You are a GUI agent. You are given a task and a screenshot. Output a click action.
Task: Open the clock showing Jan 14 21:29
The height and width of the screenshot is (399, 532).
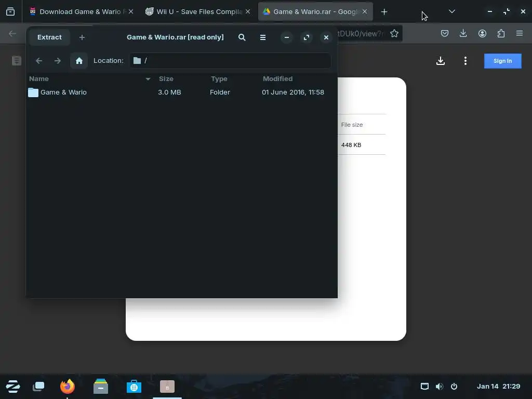point(498,386)
